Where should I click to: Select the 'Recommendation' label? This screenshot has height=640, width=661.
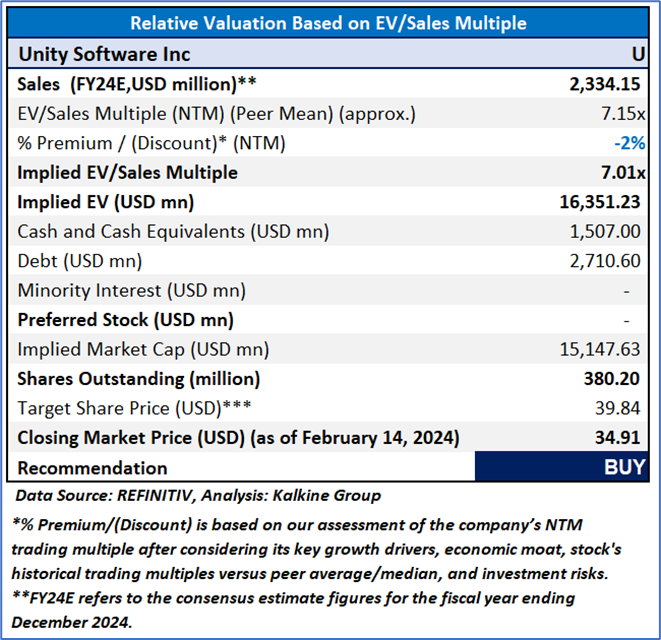92,468
